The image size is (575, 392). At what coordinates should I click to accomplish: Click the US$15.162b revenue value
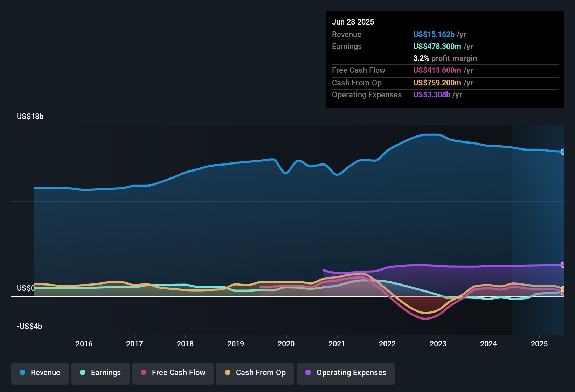434,34
